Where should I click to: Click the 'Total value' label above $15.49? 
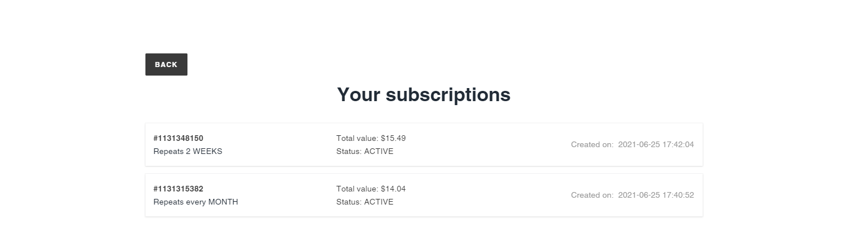coord(356,138)
